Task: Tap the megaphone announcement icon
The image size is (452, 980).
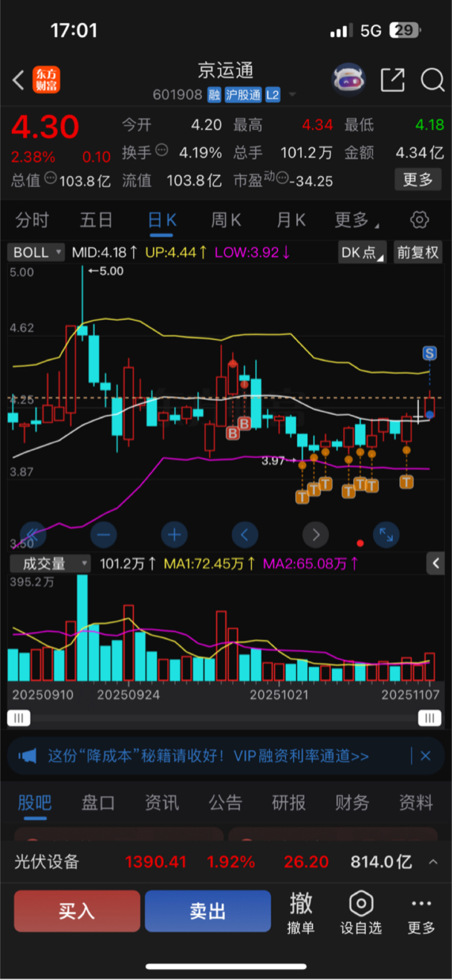Action: pos(27,756)
